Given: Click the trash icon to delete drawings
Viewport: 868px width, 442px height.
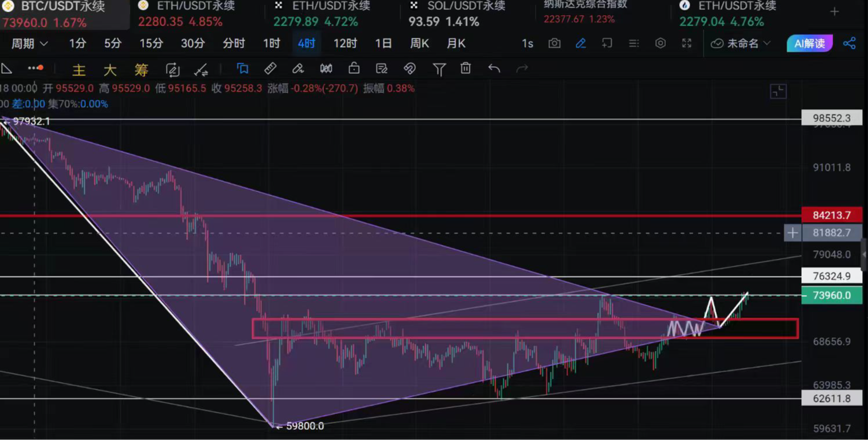Looking at the screenshot, I should click(x=465, y=69).
